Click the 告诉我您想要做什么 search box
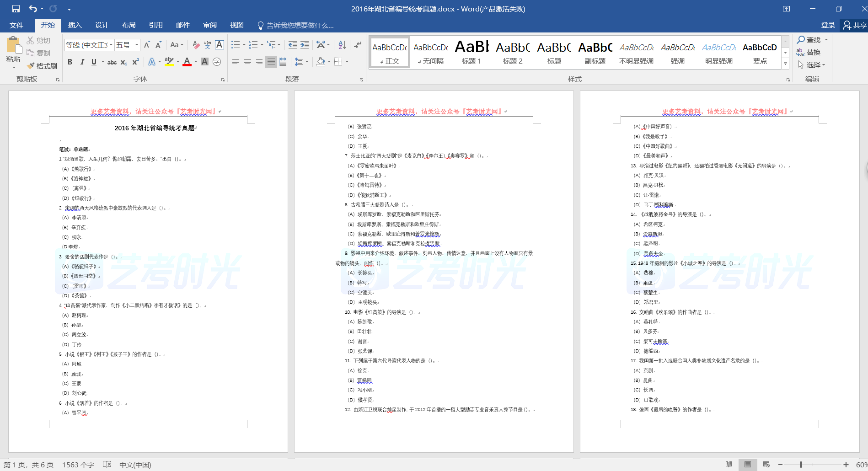868x471 pixels. coord(300,26)
